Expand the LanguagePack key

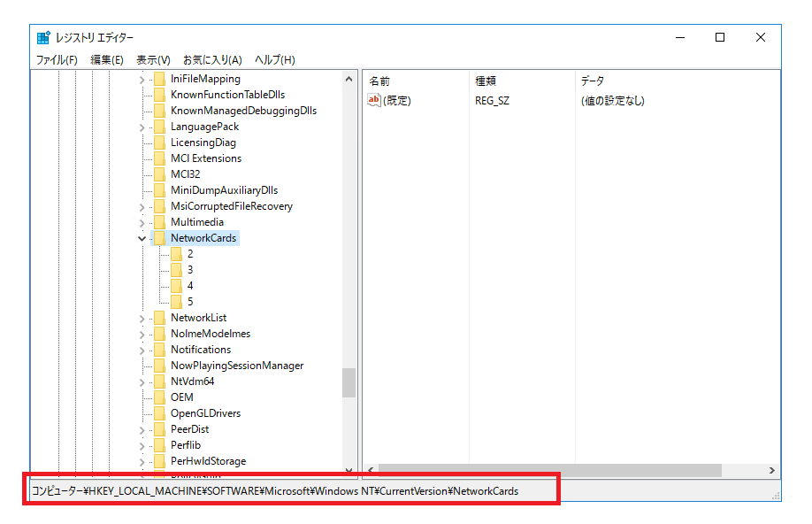[142, 127]
